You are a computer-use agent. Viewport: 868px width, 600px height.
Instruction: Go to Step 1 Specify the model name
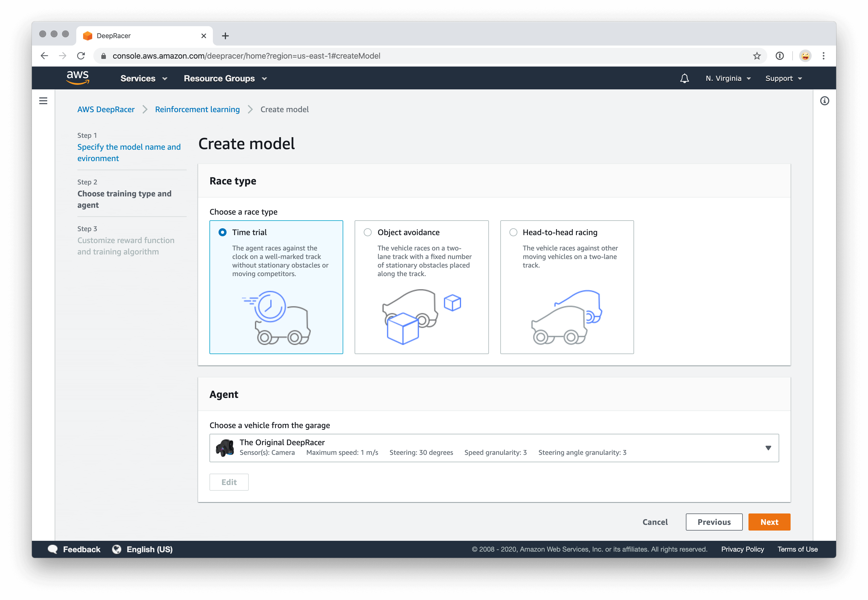click(129, 153)
